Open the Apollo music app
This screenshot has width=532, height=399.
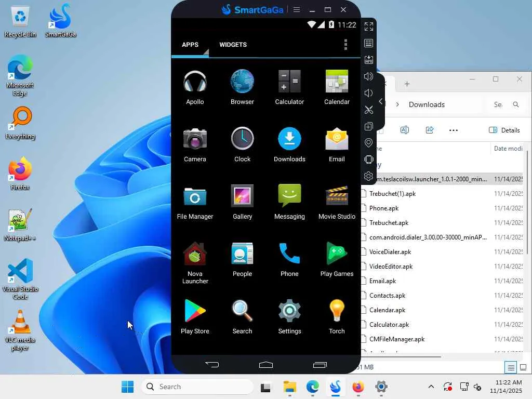coord(195,87)
